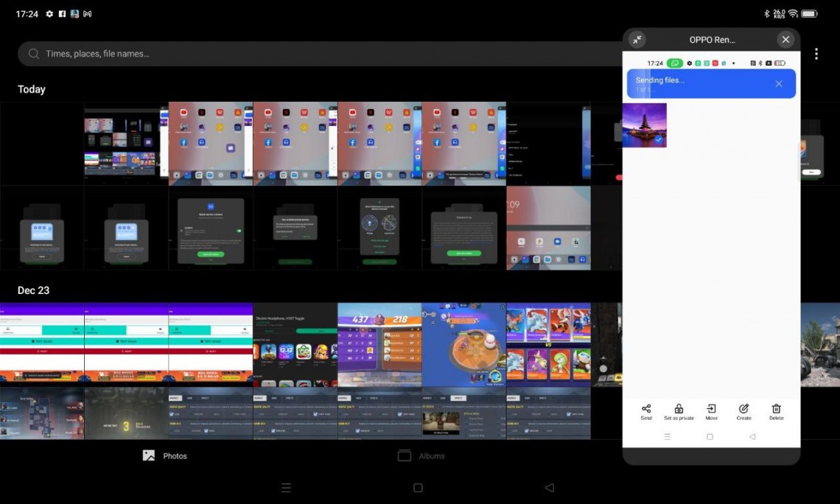This screenshot has width=840, height=504.
Task: Open the Create option for the photo
Action: [x=743, y=411]
